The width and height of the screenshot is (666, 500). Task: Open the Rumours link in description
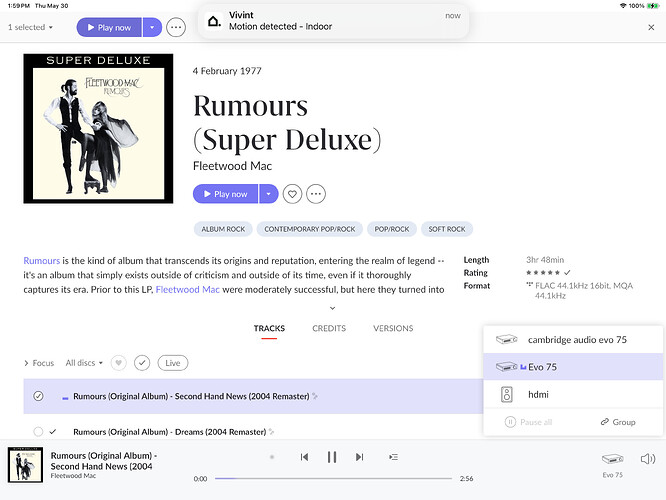click(42, 260)
